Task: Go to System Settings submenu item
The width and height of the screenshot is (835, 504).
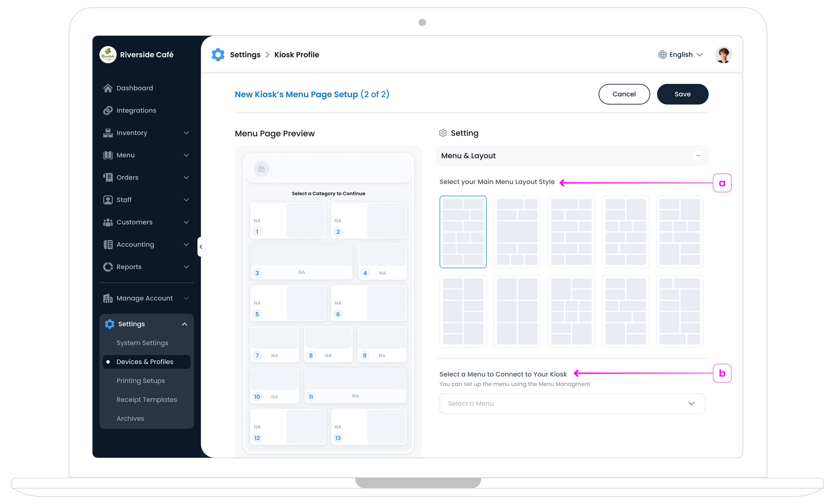Action: click(142, 343)
